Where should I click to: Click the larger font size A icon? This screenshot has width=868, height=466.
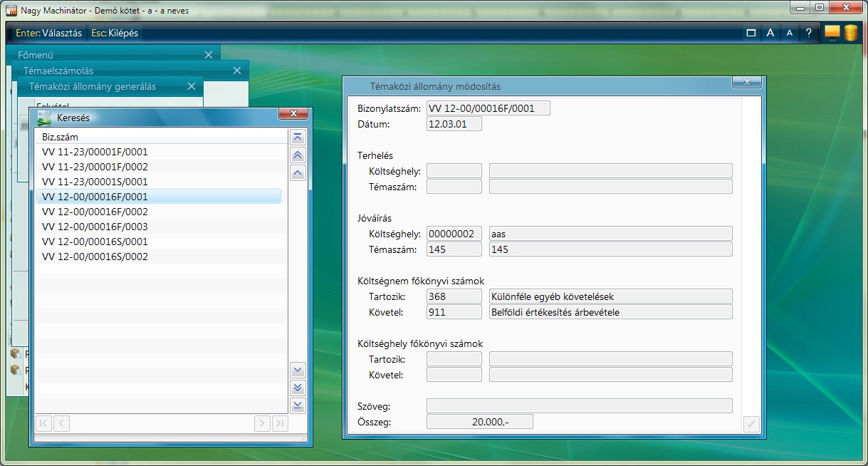click(770, 33)
